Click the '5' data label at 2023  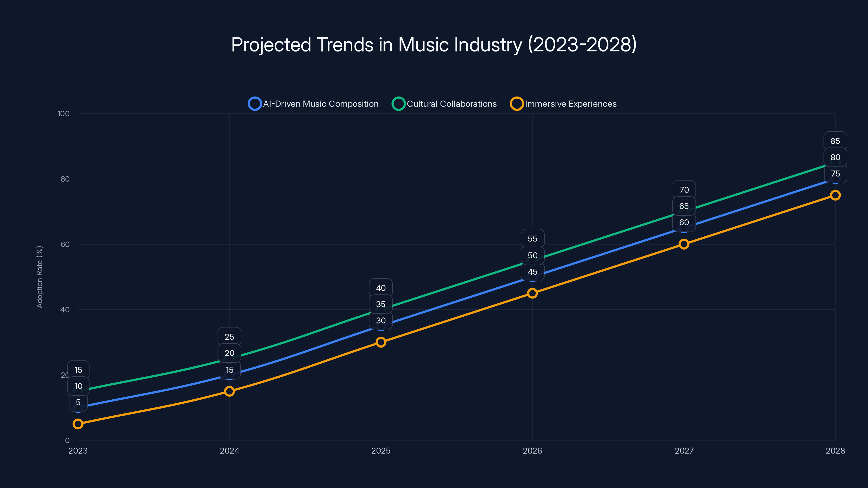coord(78,402)
